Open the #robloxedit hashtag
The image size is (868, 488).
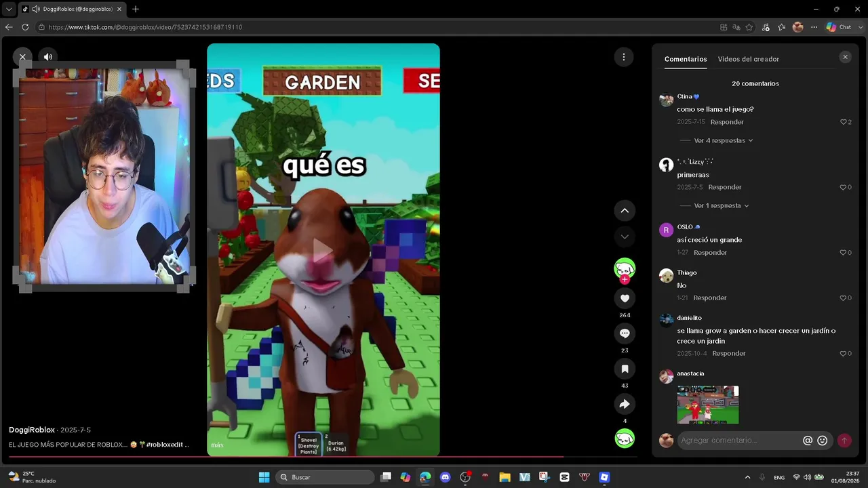[x=164, y=445]
